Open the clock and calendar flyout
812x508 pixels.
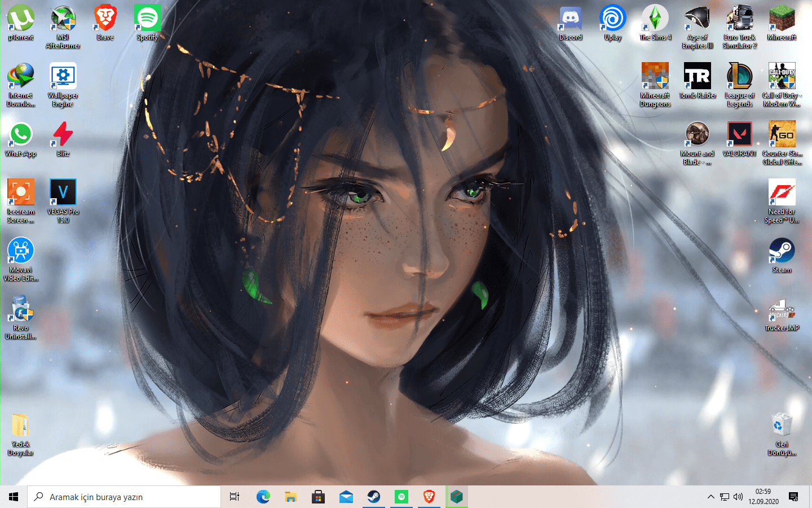[764, 497]
